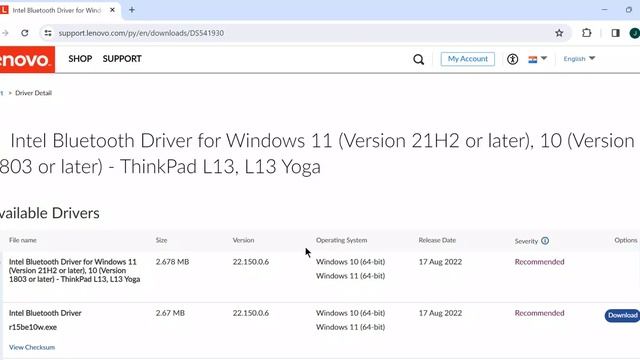Select the r15be10w.exe file name
This screenshot has height=360, width=640.
(33, 327)
